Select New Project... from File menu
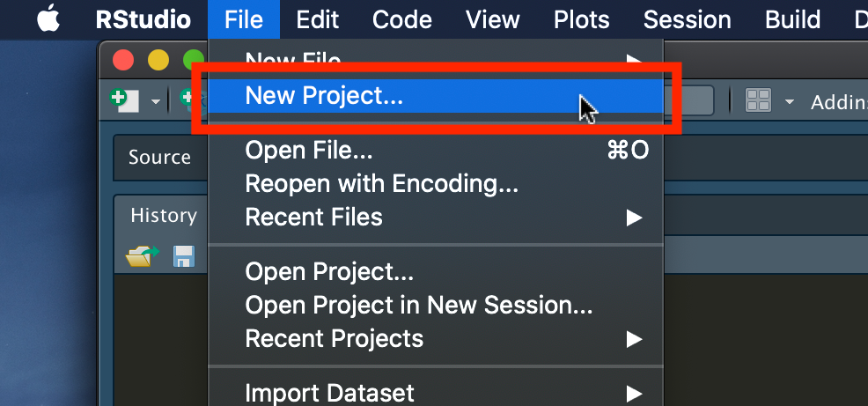868x406 pixels. tap(436, 96)
